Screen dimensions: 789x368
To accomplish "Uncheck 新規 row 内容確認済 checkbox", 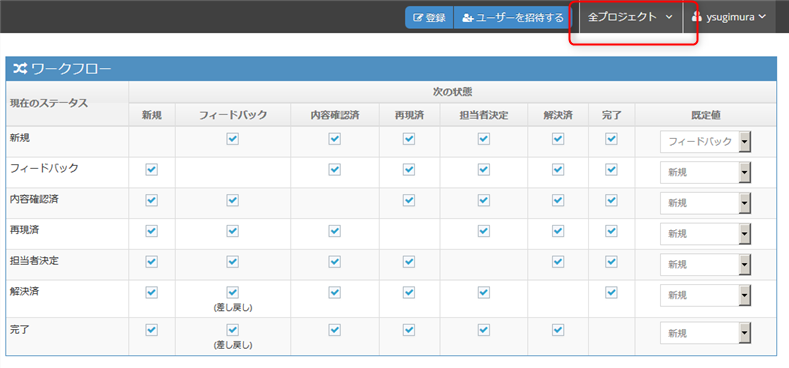I will tap(335, 139).
